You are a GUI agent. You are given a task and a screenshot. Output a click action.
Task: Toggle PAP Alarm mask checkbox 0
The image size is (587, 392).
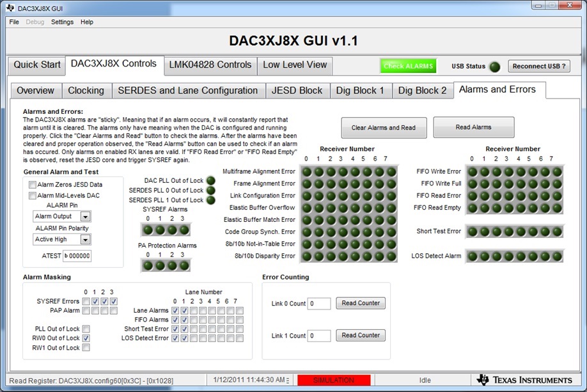(86, 310)
